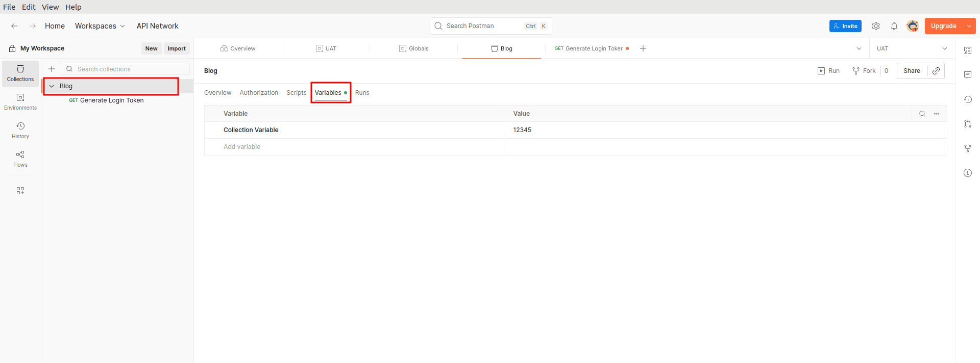Copy collection link icon beside Share
The height and width of the screenshot is (363, 980).
coord(936,71)
